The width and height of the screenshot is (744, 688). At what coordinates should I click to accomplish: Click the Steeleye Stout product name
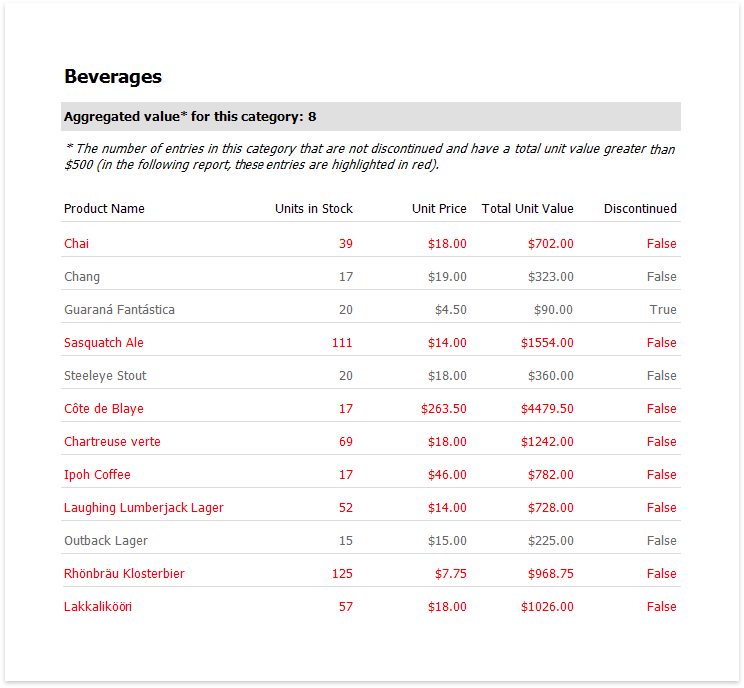(105, 376)
